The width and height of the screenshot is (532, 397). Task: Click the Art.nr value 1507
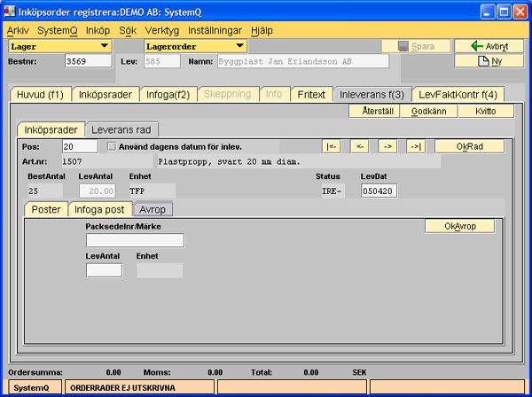coord(72,161)
